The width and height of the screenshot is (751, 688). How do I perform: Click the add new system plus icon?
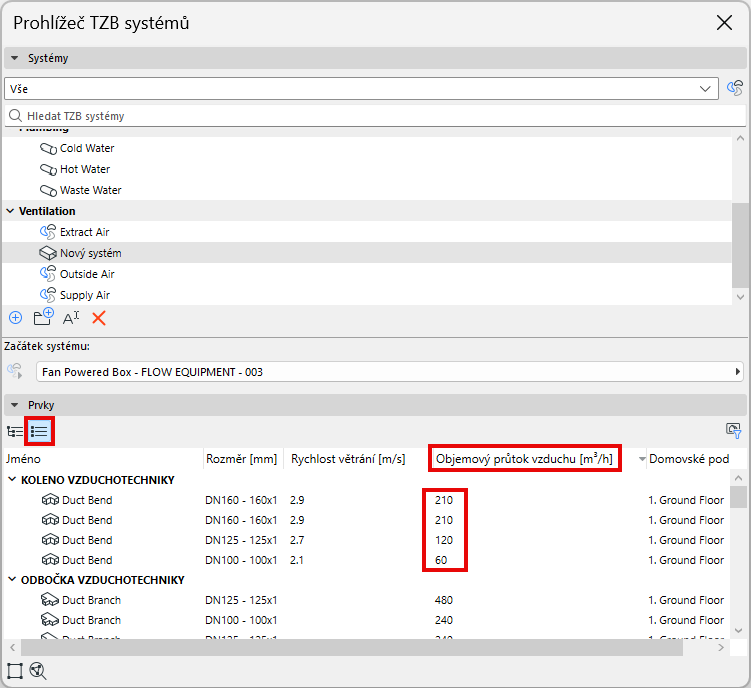click(x=15, y=318)
